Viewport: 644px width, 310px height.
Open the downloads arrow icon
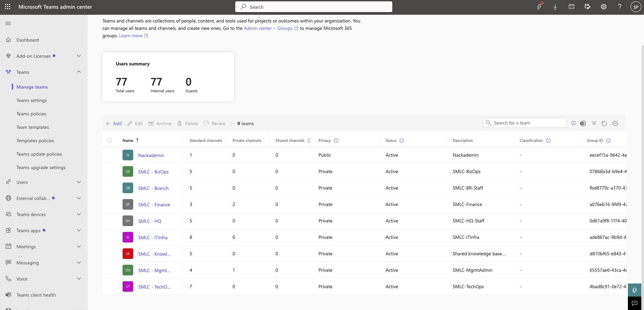coord(555,7)
